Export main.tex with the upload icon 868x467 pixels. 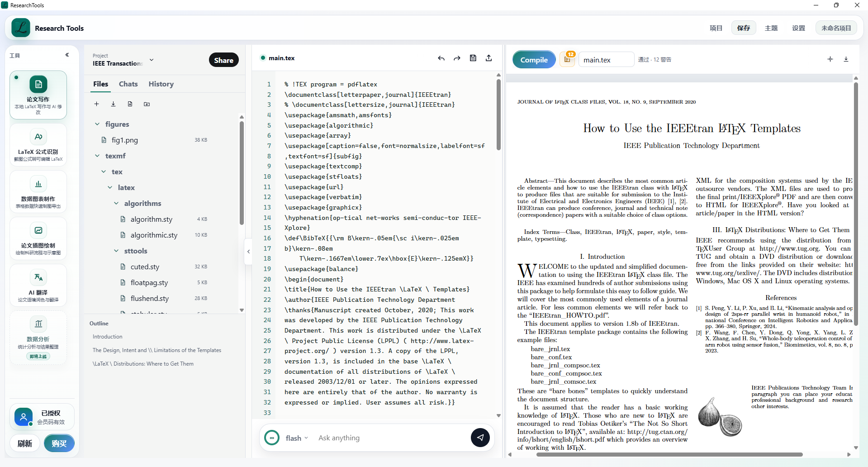(x=489, y=58)
